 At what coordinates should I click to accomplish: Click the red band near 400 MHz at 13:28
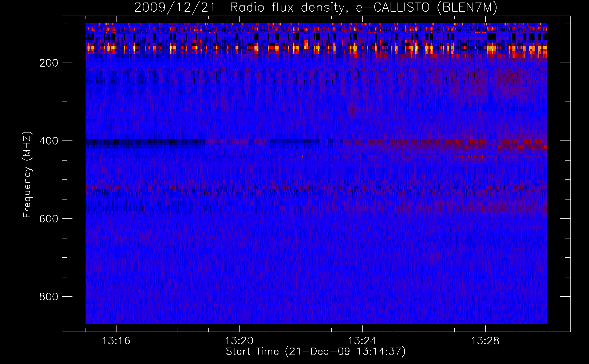pos(522,143)
